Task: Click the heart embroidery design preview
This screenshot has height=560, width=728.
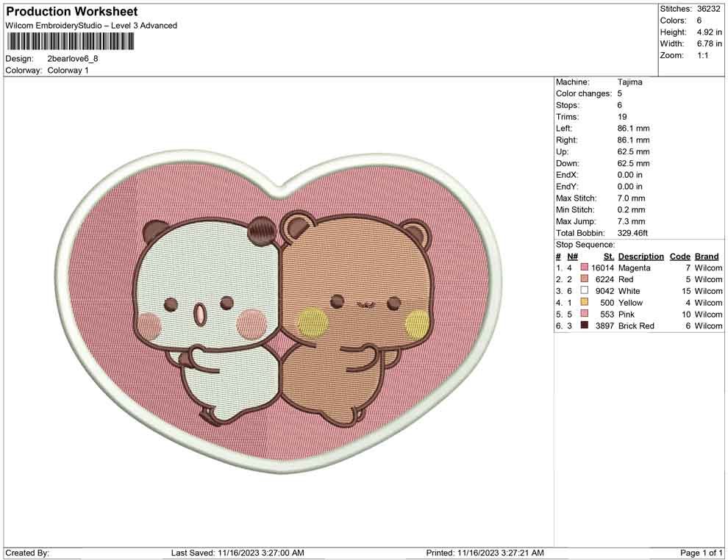Action: [279, 312]
